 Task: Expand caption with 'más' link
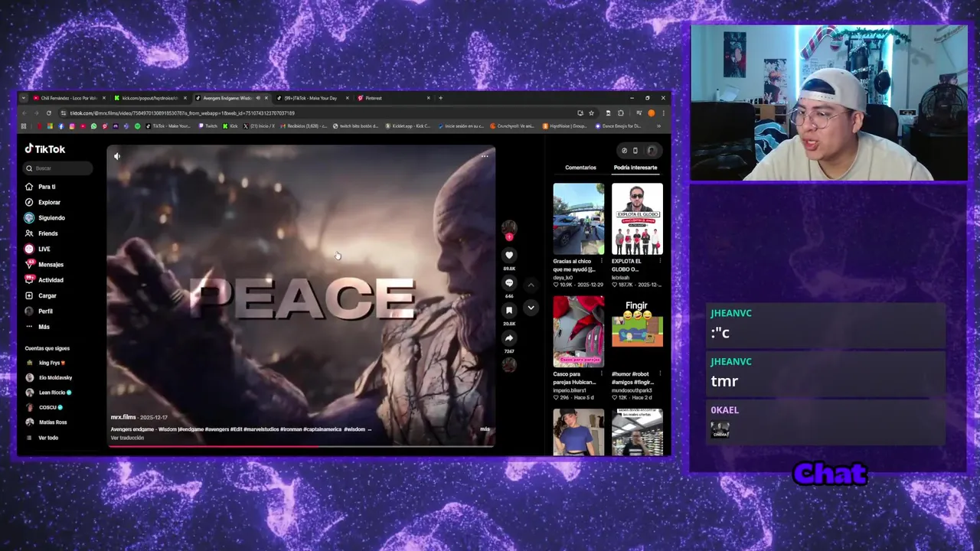pyautogui.click(x=485, y=429)
